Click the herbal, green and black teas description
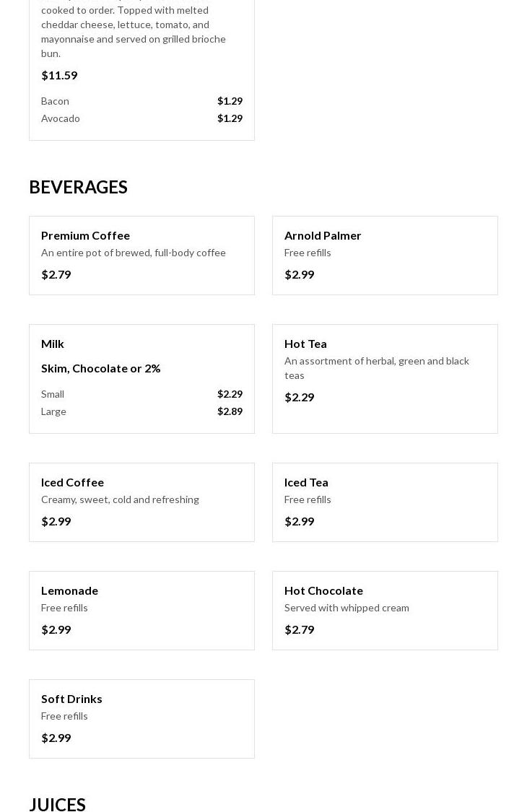 (376, 368)
